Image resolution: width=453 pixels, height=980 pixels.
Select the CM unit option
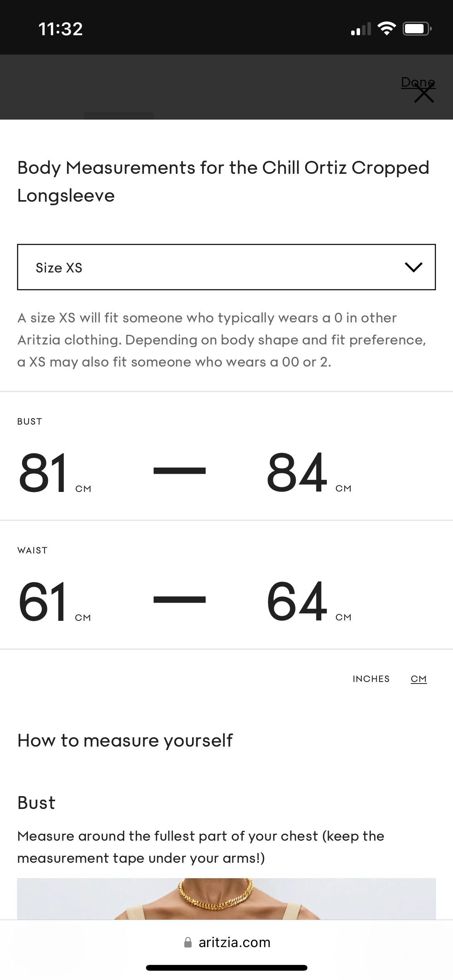[x=419, y=679]
